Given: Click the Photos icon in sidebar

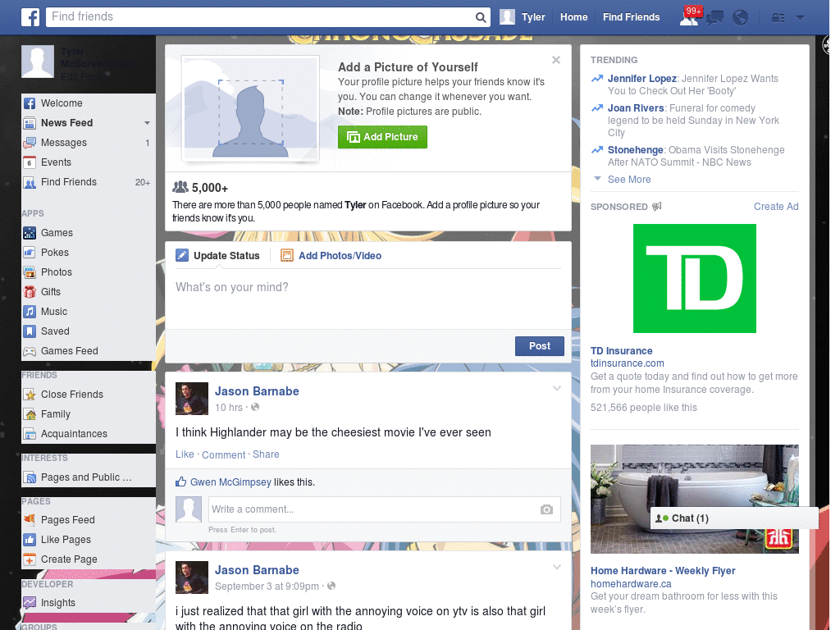Looking at the screenshot, I should tap(30, 272).
